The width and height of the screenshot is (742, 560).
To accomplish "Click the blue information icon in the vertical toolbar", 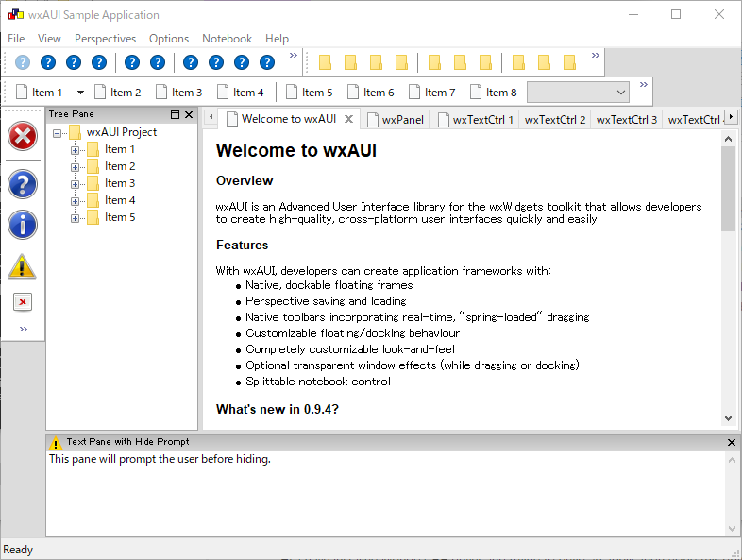I will tap(23, 225).
